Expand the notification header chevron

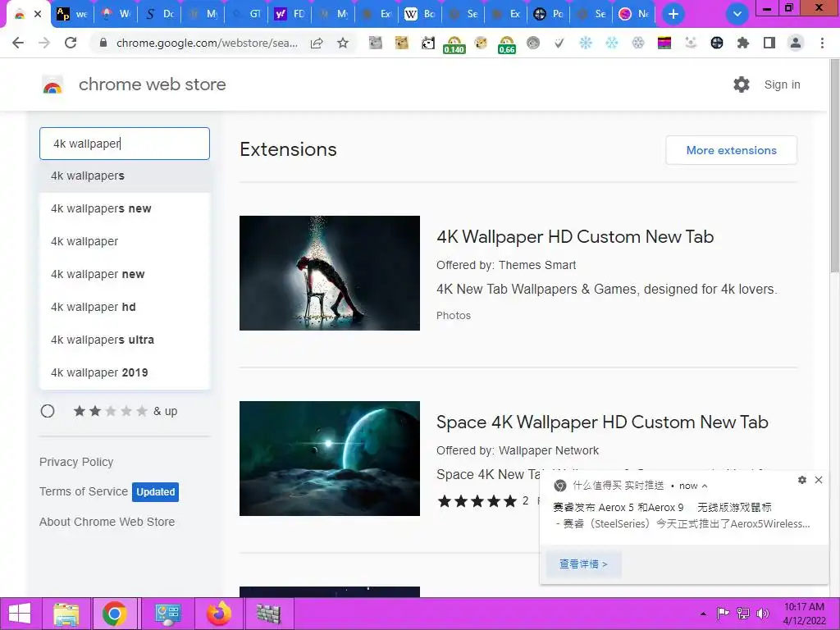(x=705, y=486)
